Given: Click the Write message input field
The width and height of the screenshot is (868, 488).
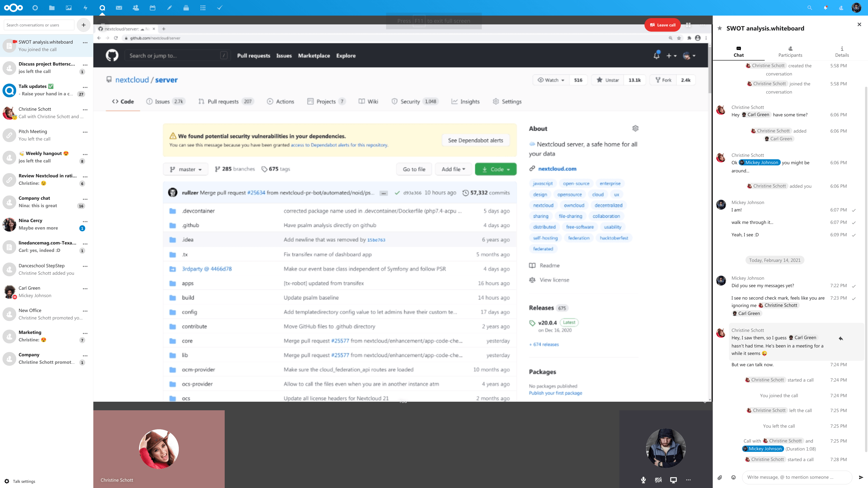Looking at the screenshot, I should click(797, 477).
